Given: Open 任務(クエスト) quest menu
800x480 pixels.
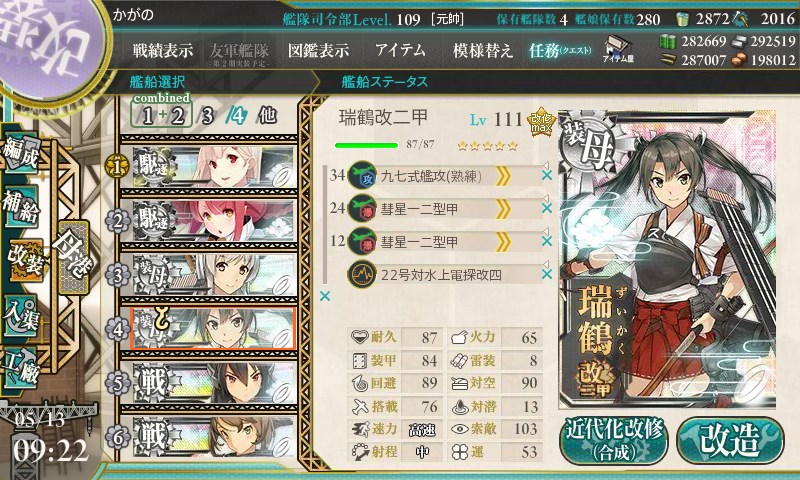Looking at the screenshot, I should tap(560, 50).
